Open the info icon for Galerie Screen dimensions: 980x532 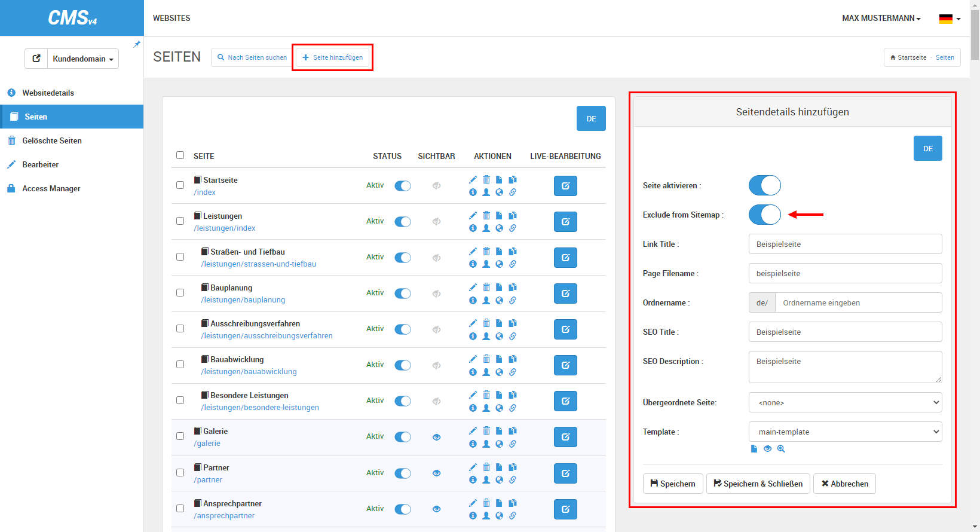tap(473, 444)
